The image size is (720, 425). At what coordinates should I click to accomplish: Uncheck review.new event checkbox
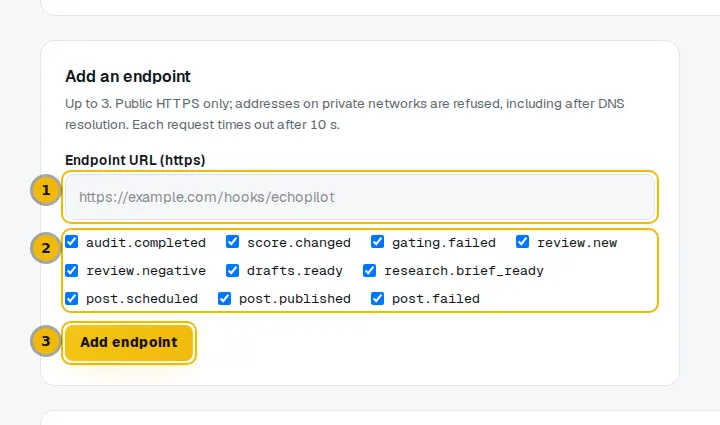tap(523, 242)
